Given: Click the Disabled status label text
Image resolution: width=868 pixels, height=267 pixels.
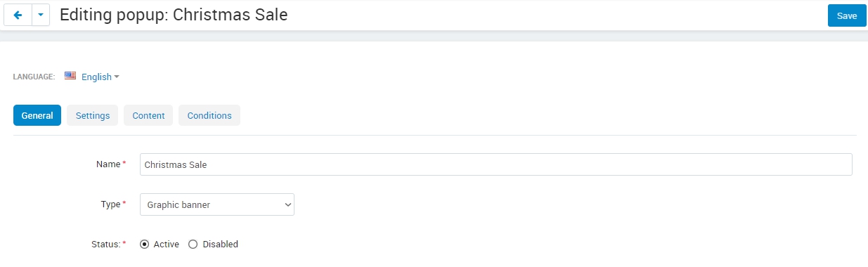Looking at the screenshot, I should pyautogui.click(x=221, y=245).
